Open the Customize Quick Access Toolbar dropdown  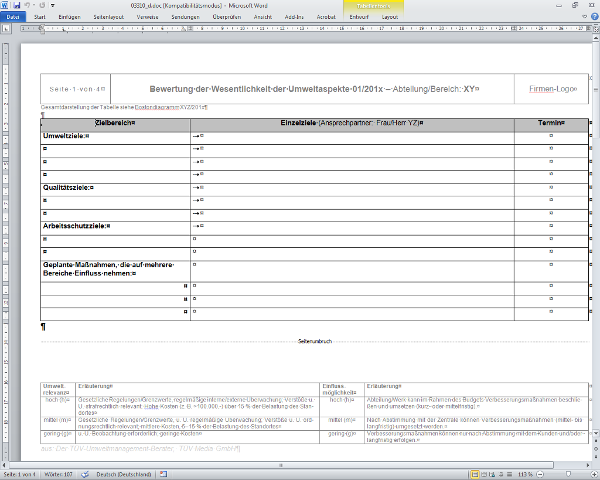coord(50,5)
